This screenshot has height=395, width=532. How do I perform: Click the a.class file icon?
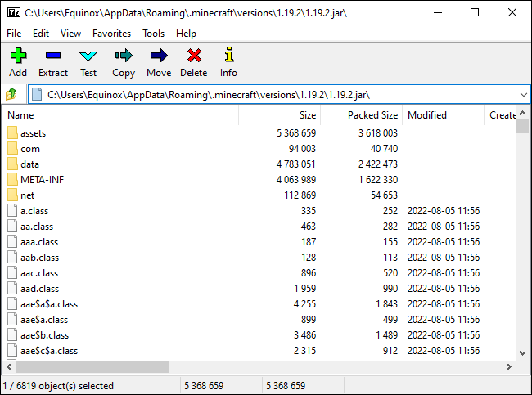coord(12,210)
